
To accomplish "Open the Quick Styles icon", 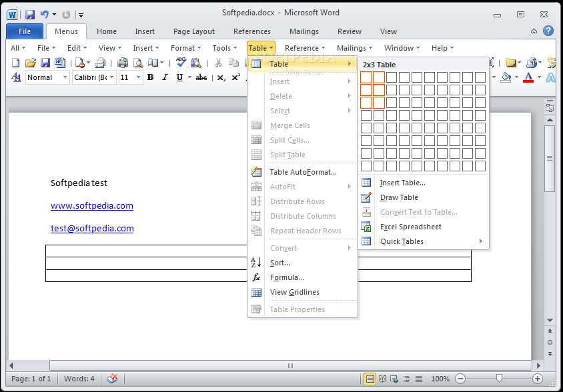I will click(x=16, y=77).
